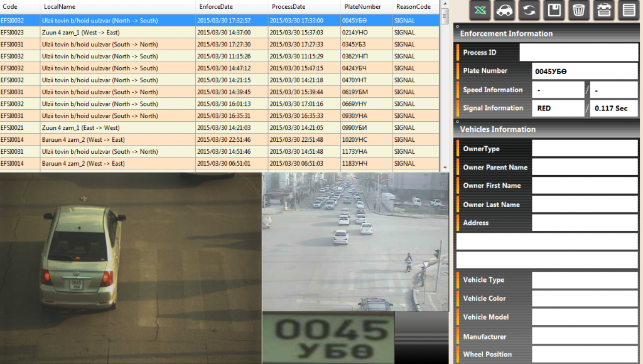Viewport: 643px width, 364px height.
Task: Click the floppy disk save icon
Action: [554, 10]
